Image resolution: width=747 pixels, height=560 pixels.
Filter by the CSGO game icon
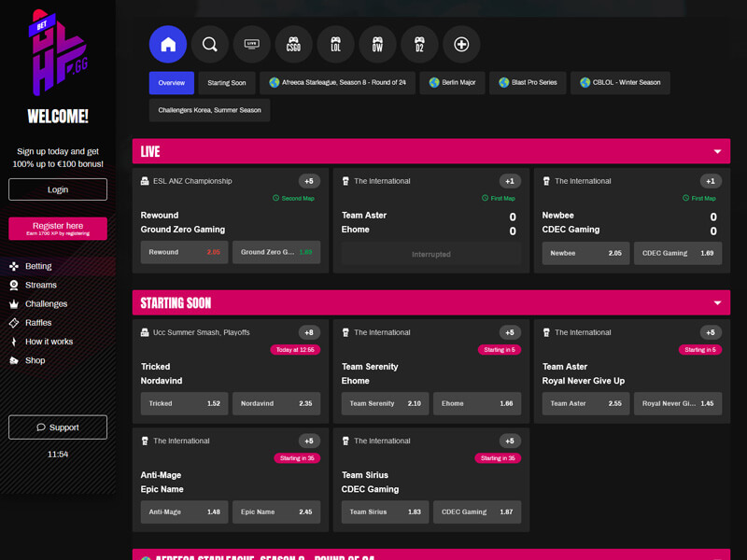(x=293, y=44)
